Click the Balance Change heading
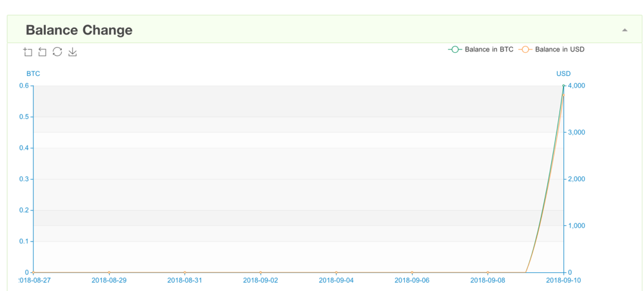 click(x=79, y=30)
